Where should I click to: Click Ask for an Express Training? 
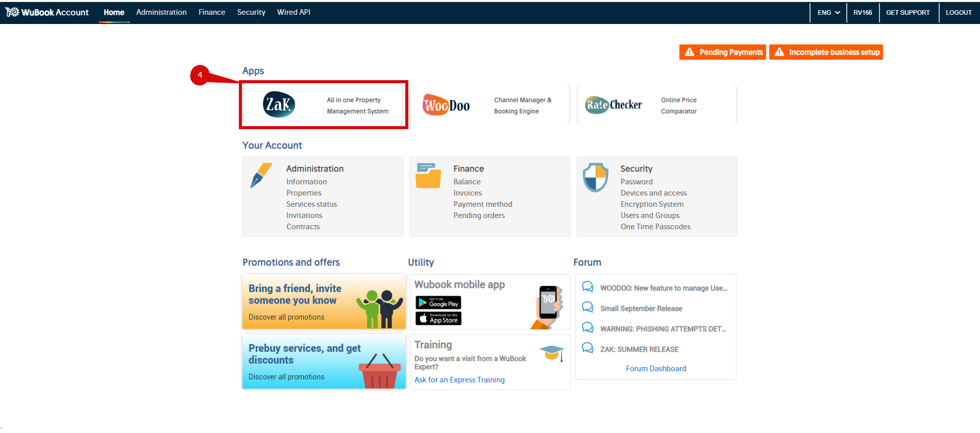[x=459, y=380]
